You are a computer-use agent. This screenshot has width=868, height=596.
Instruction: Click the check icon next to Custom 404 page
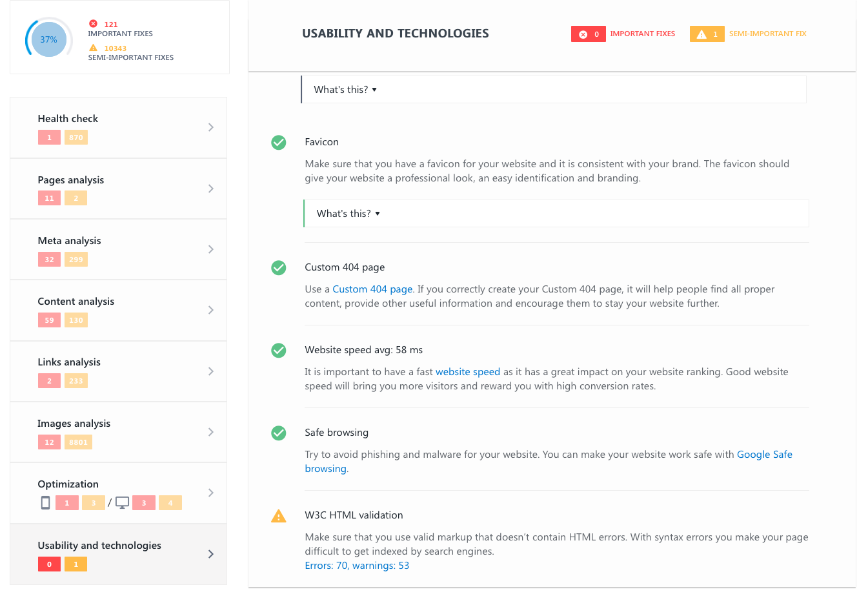pos(279,267)
